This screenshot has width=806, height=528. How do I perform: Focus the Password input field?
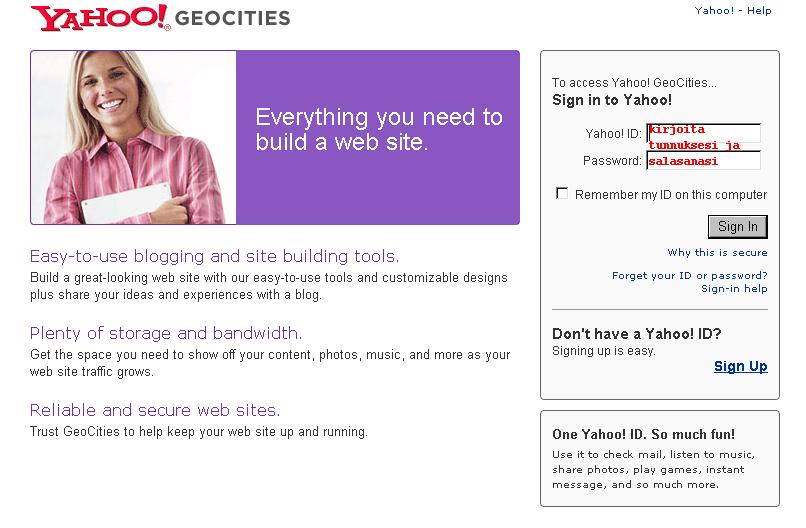703,160
